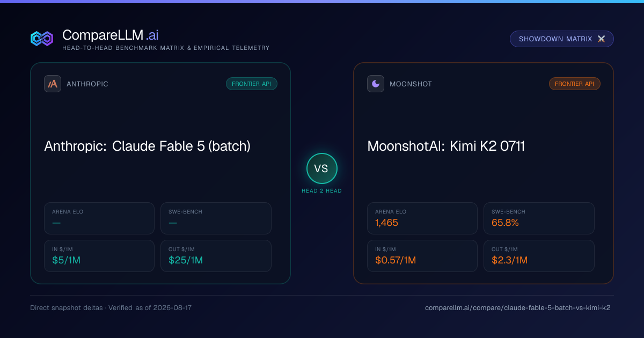
Task: Click Claude's empty Arena ELO tile
Action: pos(99,218)
